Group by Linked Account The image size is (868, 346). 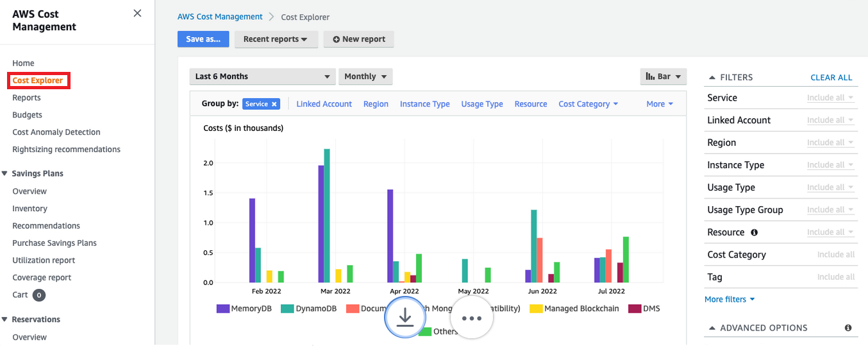(324, 104)
